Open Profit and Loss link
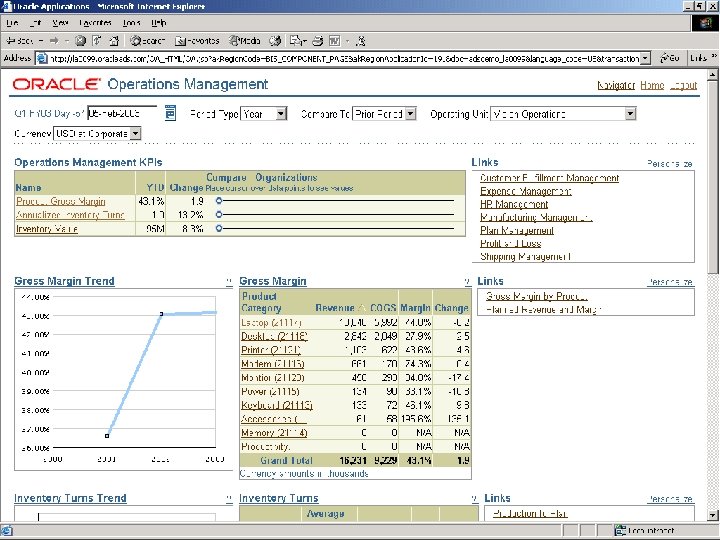This screenshot has width=720, height=540. pos(511,243)
